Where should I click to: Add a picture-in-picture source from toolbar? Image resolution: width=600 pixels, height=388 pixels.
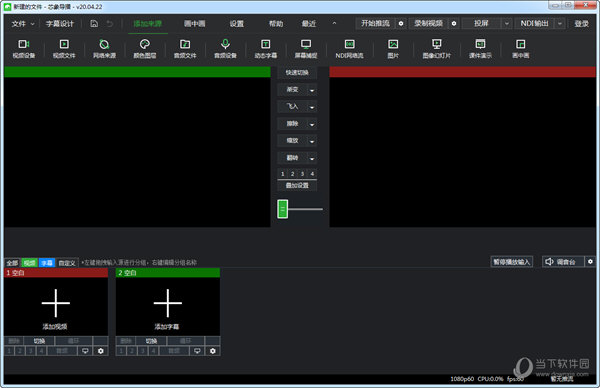click(520, 48)
